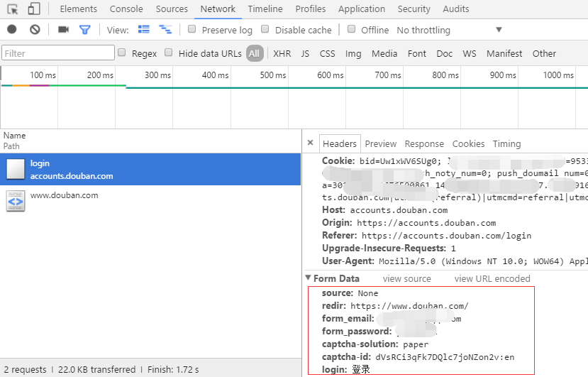588x377 pixels.
Task: Click the inspect element cursor icon
Action: [12, 9]
